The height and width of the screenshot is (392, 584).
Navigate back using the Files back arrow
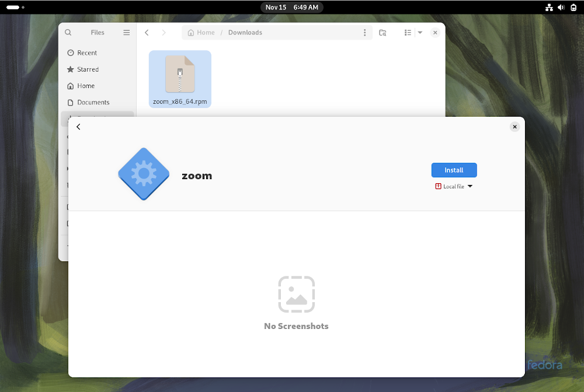(147, 33)
